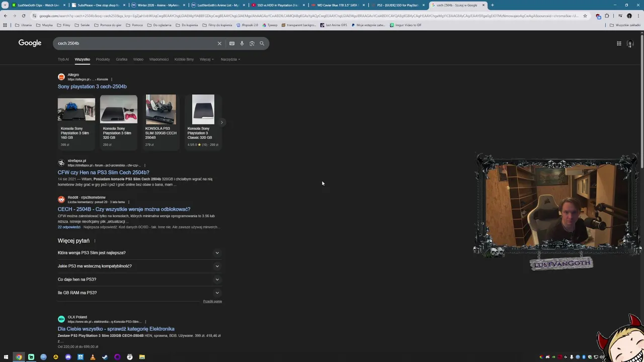The image size is (644, 362).
Task: Open the Google account avatar
Action: tap(630, 44)
